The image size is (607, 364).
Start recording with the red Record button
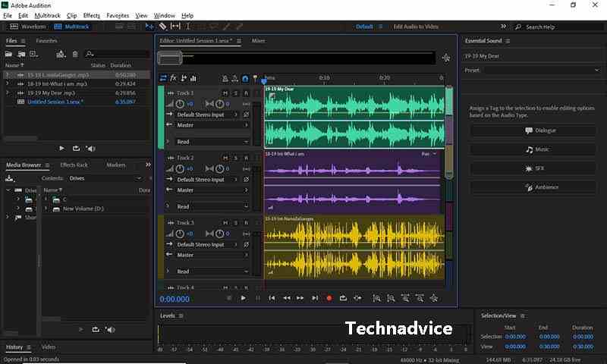coord(329,298)
